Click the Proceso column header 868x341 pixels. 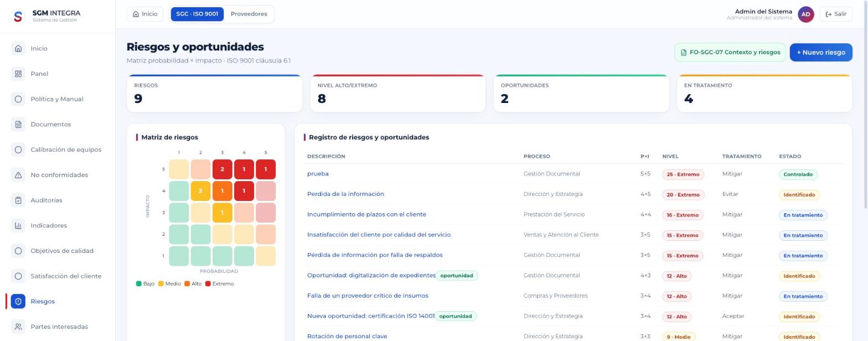tap(537, 156)
